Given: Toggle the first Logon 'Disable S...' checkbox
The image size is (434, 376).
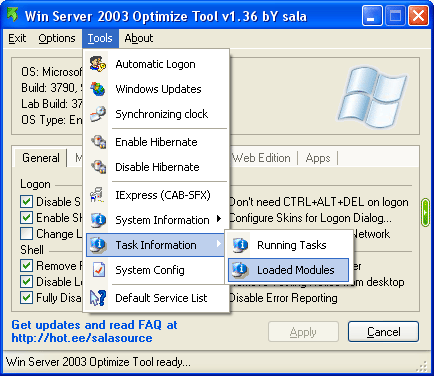Looking at the screenshot, I should (x=26, y=202).
